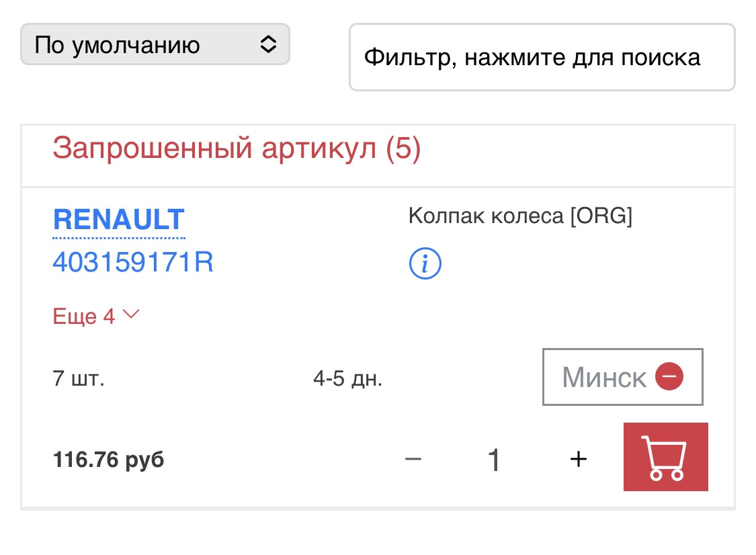Image resolution: width=756 pixels, height=555 pixels.
Task: Click the Колпак колеса [ORG] description
Action: [520, 216]
